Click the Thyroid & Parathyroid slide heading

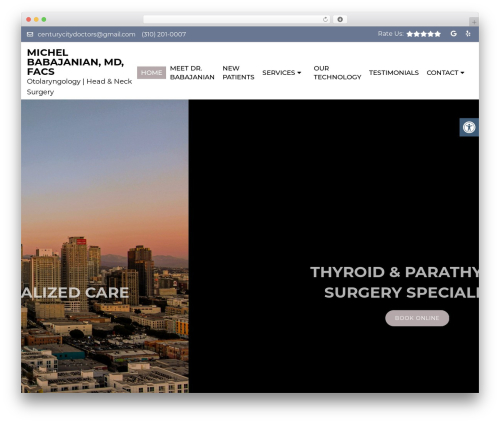click(x=395, y=282)
